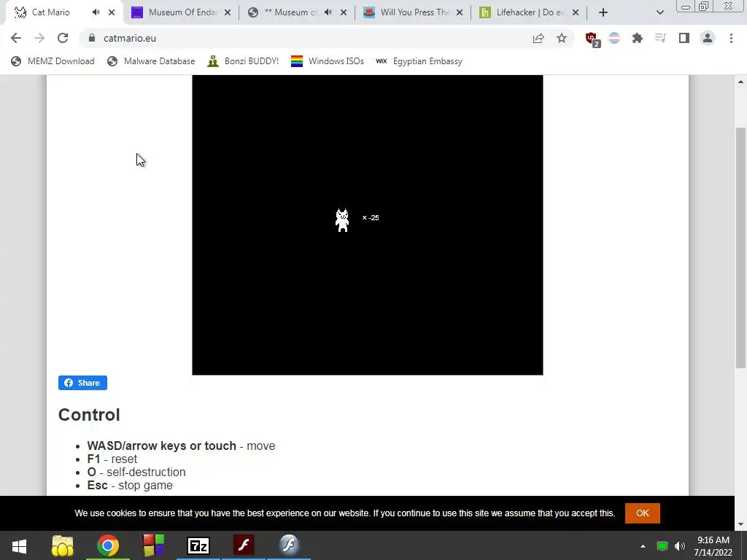The image size is (747, 560).
Task: Switch to Will You Press The tab
Action: click(x=414, y=12)
